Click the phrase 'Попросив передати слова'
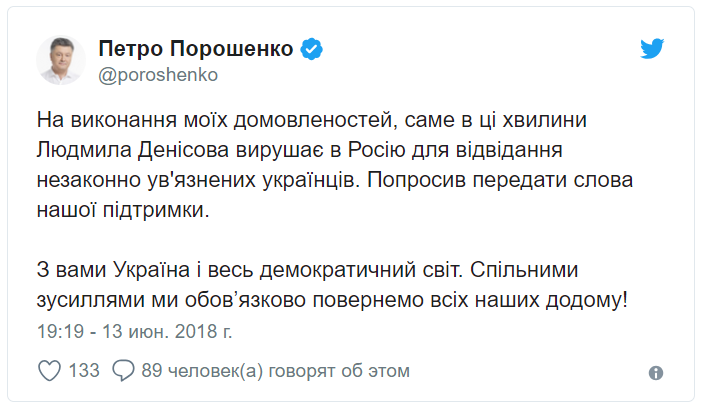Screen dimensions: 706x404 pos(500,180)
